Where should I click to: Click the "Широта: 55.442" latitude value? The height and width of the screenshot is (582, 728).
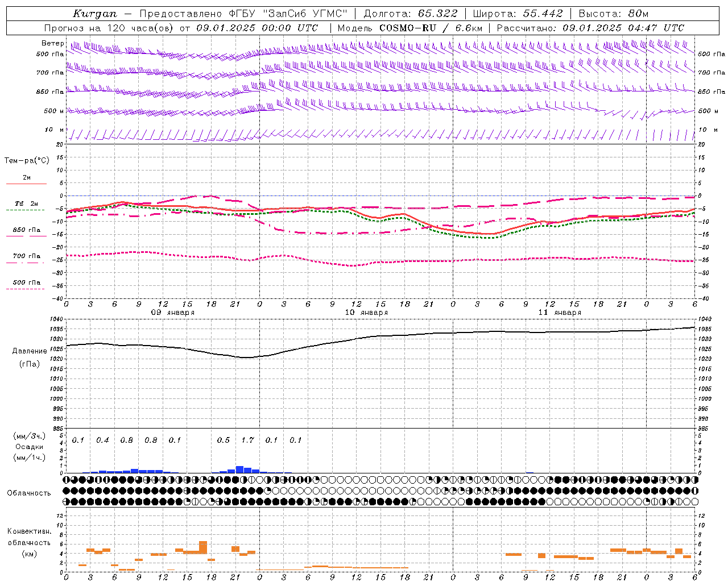518,14
